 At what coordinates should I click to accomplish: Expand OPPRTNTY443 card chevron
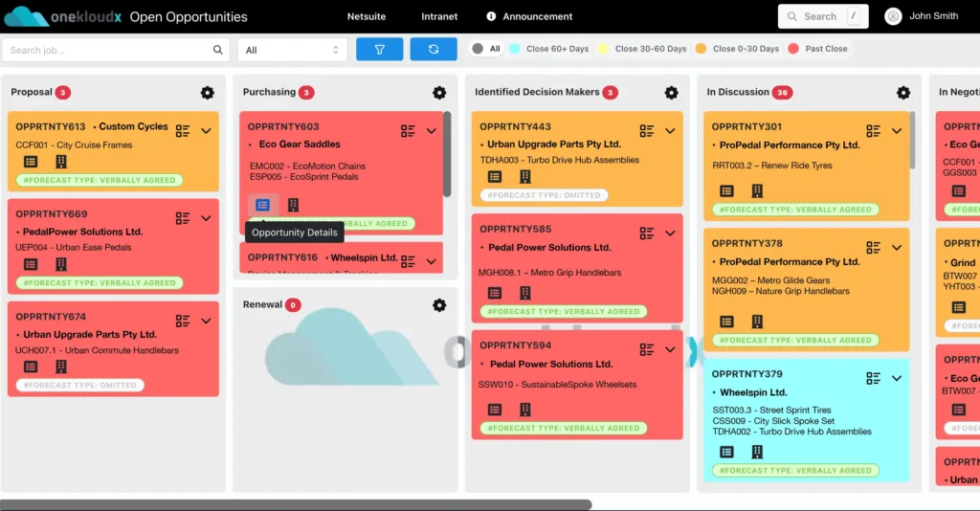[670, 130]
